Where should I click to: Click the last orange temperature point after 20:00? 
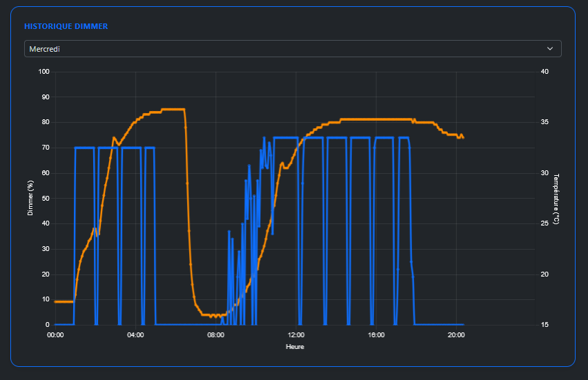[463, 138]
